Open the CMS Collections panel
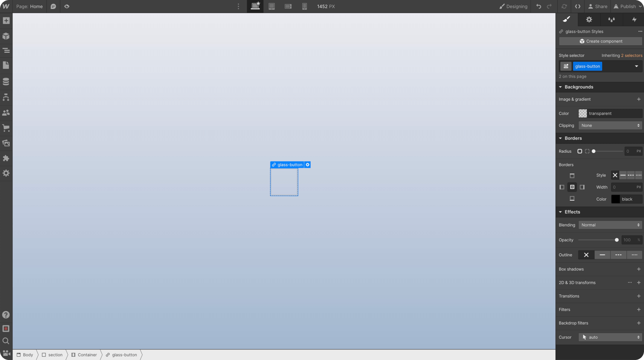This screenshot has height=360, width=644. (6, 81)
